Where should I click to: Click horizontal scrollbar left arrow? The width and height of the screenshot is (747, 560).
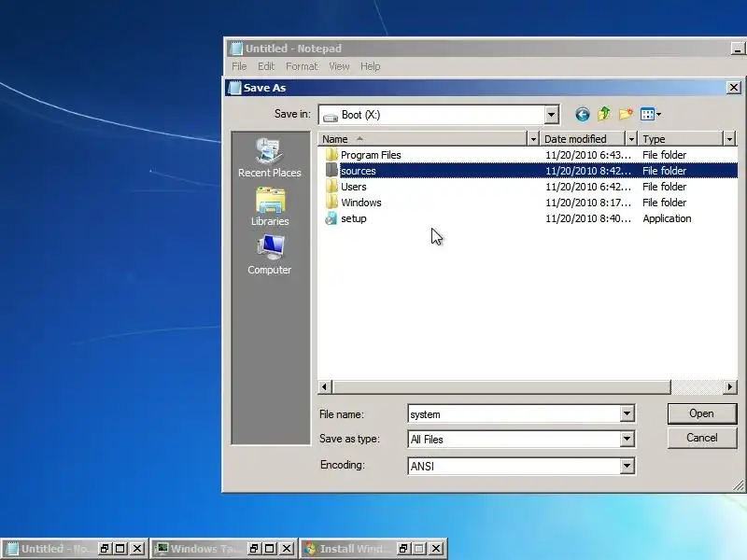click(325, 386)
